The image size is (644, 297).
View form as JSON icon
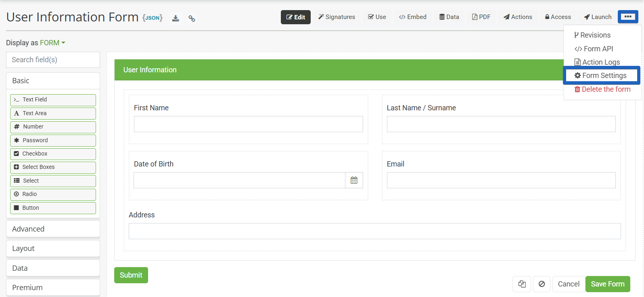[153, 18]
